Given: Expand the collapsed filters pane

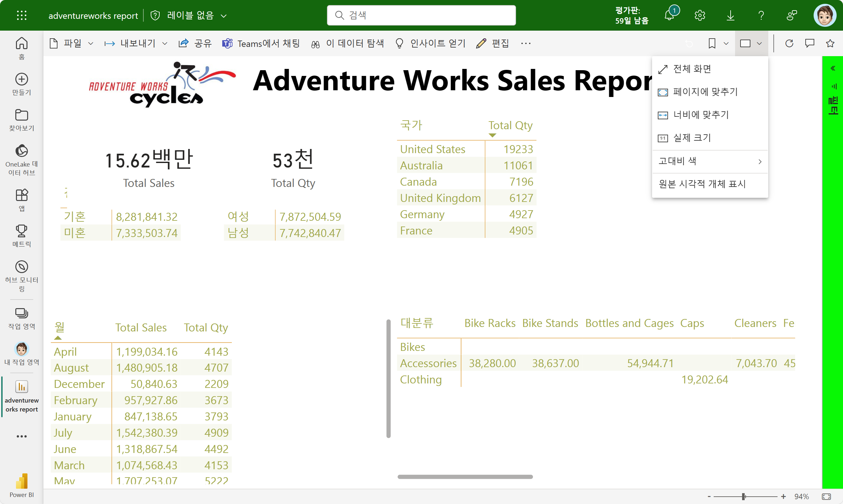Looking at the screenshot, I should [x=833, y=68].
